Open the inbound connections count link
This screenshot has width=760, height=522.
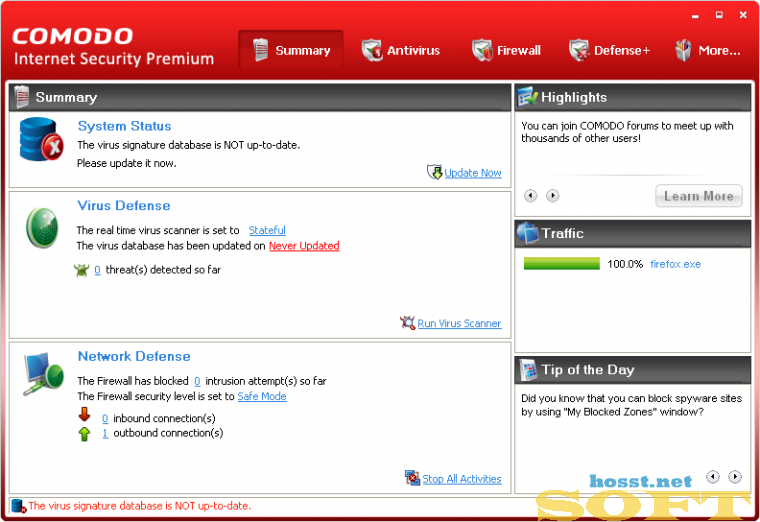105,418
